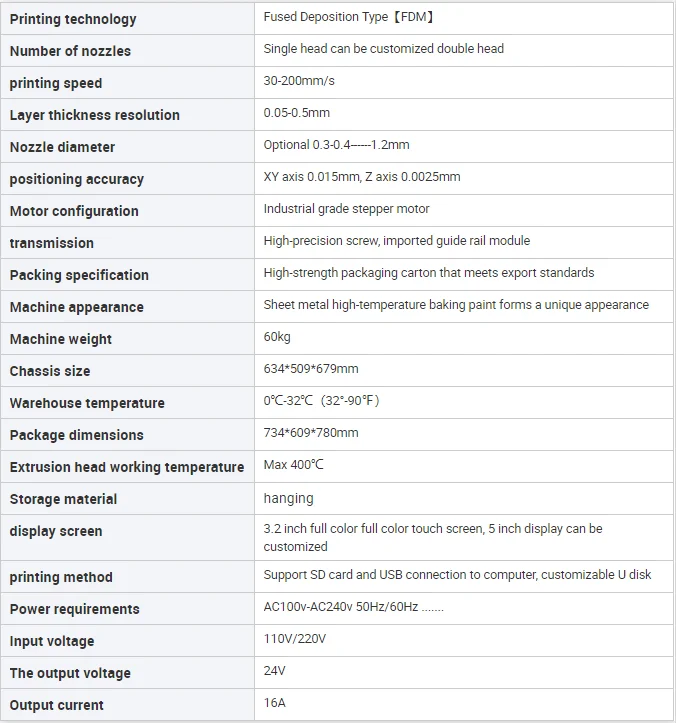
Task: Click the Chassis size dimensions 634*509*679mm
Action: pyautogui.click(x=311, y=369)
